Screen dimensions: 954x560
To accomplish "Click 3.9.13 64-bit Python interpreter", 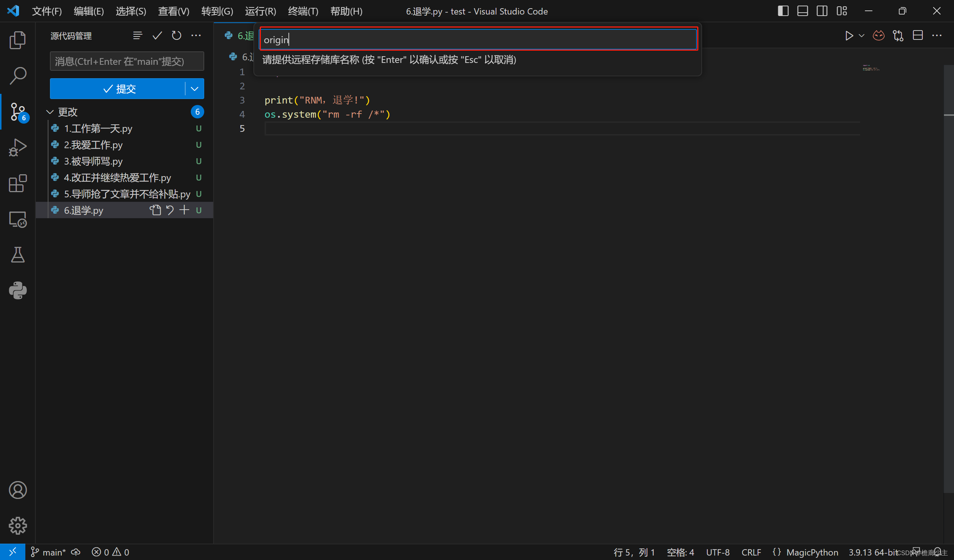I will 873,552.
